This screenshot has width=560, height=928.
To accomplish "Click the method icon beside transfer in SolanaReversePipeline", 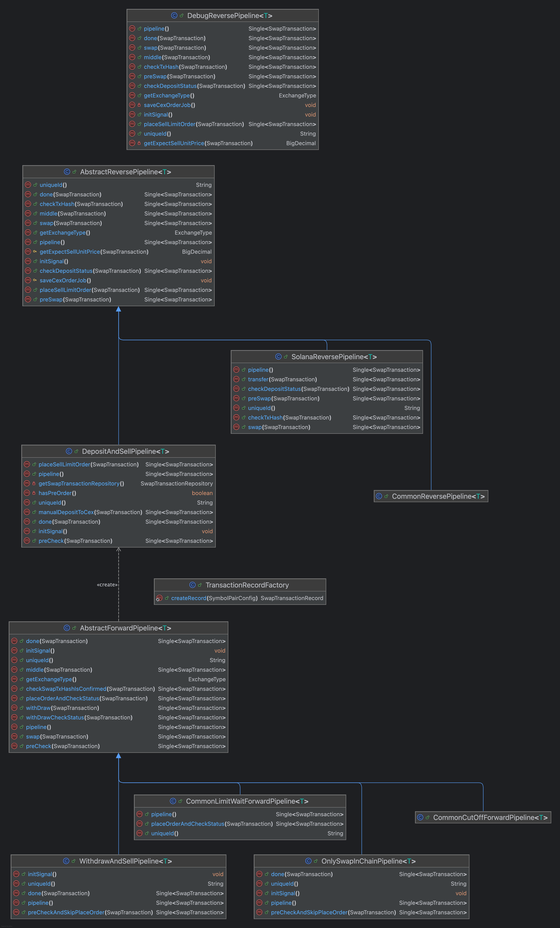I will pos(236,379).
